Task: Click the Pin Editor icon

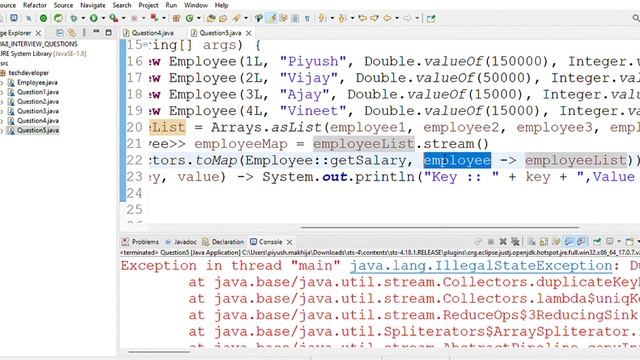Action: (x=431, y=18)
